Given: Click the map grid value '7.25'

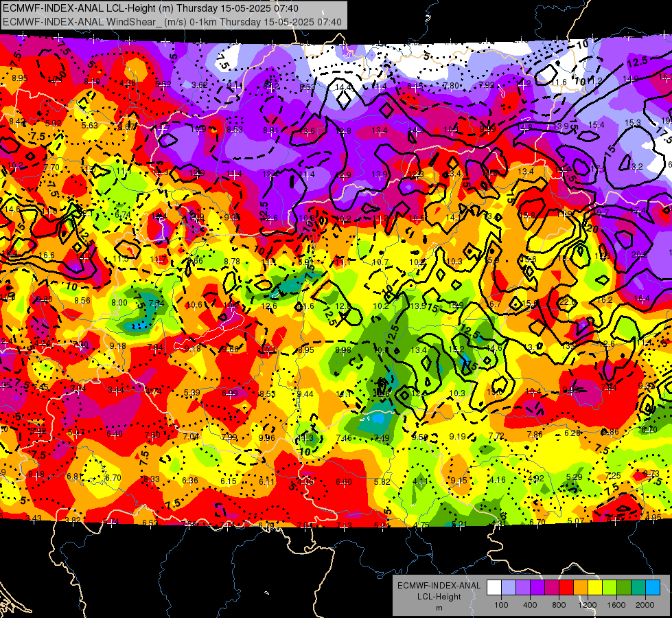Looking at the screenshot, I should click(613, 476).
